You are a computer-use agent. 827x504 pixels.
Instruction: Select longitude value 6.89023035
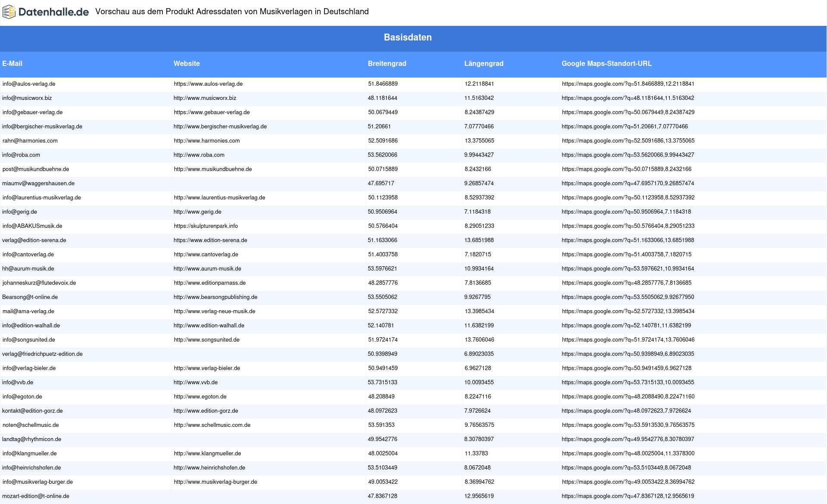click(479, 354)
